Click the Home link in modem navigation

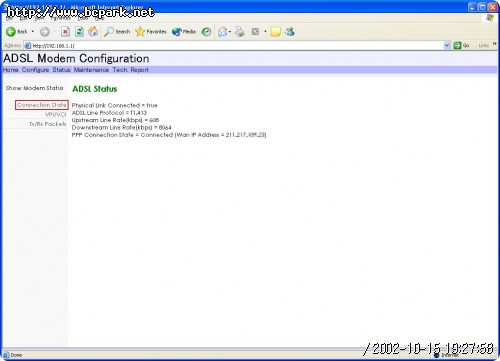point(11,70)
